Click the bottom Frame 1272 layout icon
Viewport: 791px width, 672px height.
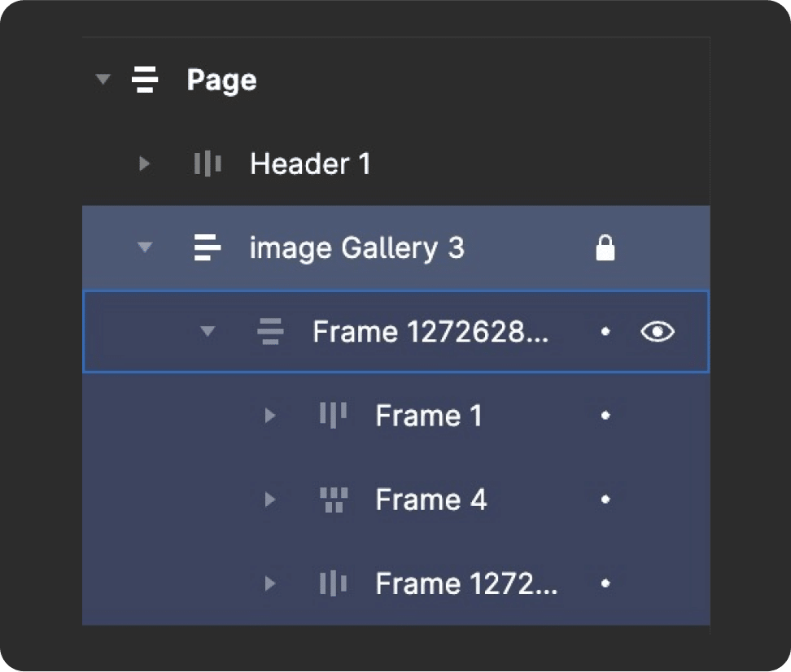[333, 583]
